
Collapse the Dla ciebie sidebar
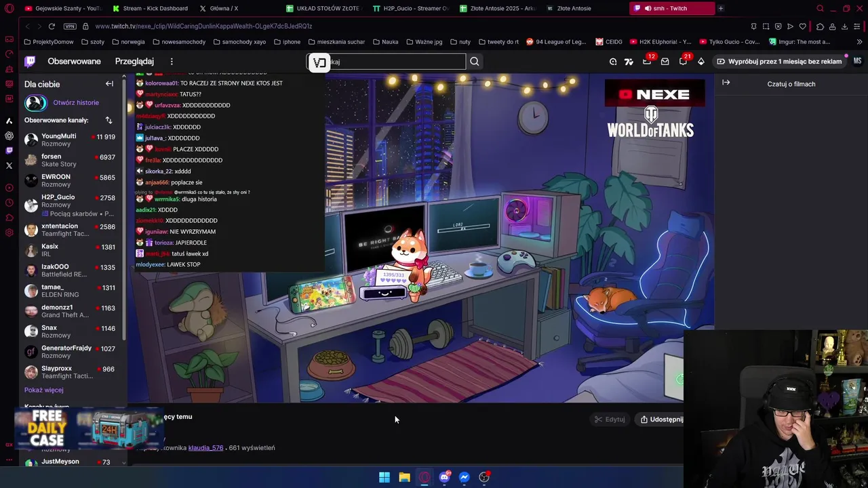pyautogui.click(x=109, y=84)
